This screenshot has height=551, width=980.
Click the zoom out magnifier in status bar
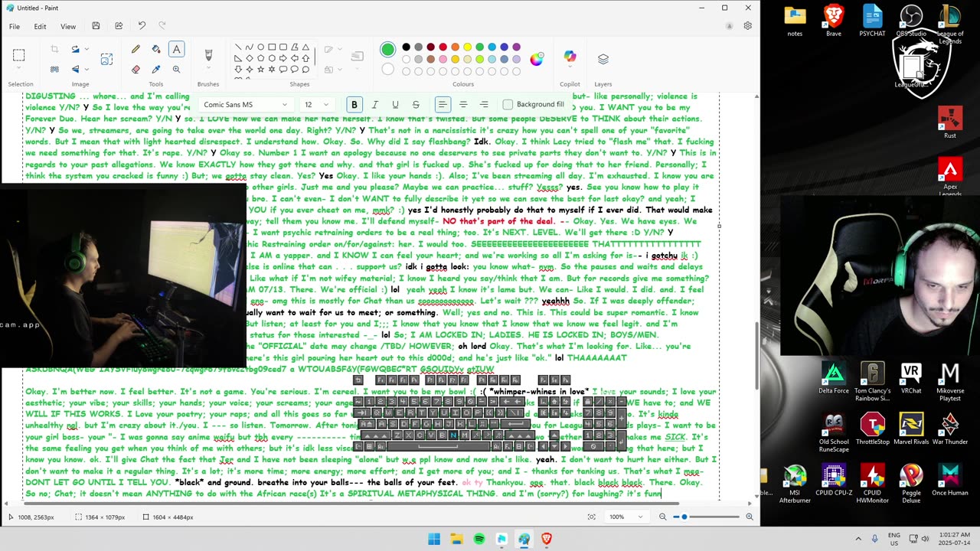click(x=663, y=517)
